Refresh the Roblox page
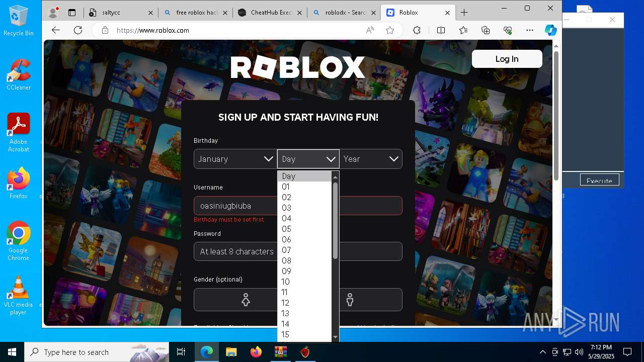Screen dimensions: 644x362 point(78,30)
